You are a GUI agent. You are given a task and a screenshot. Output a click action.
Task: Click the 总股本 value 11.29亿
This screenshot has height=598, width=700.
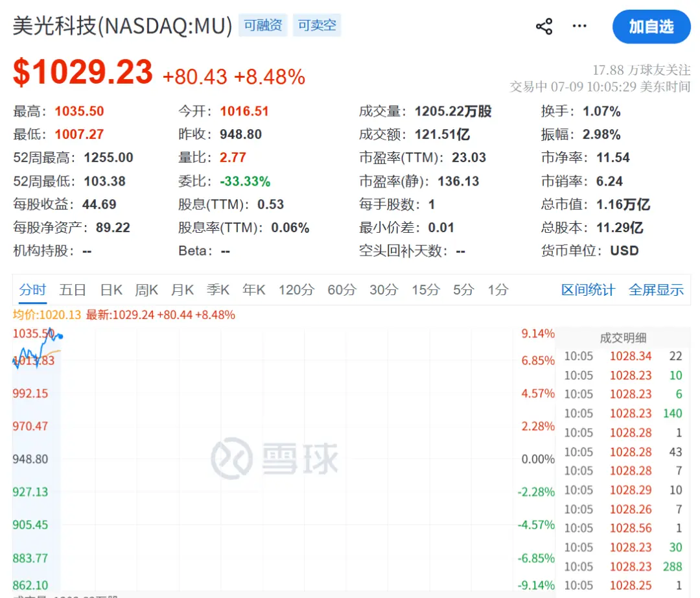point(620,228)
